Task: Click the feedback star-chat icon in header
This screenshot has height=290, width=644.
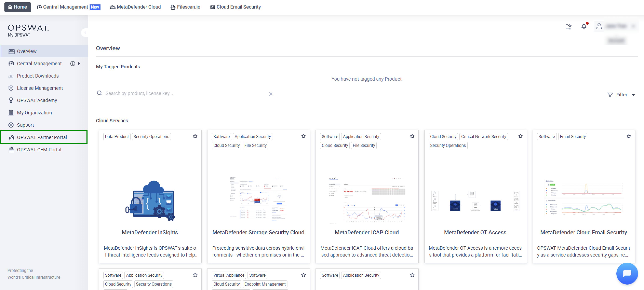Action: pyautogui.click(x=568, y=26)
